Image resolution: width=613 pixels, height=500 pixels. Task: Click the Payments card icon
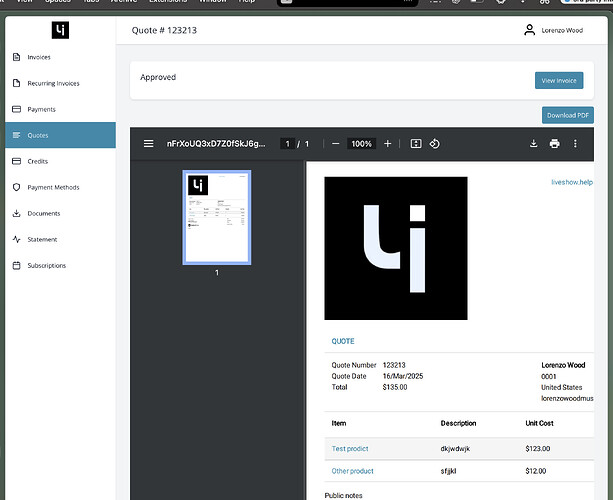pyautogui.click(x=16, y=109)
